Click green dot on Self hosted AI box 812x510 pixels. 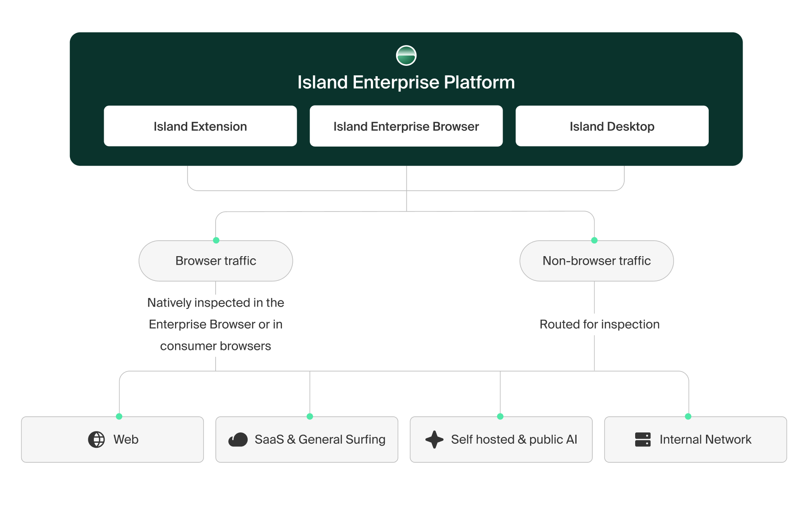point(500,416)
